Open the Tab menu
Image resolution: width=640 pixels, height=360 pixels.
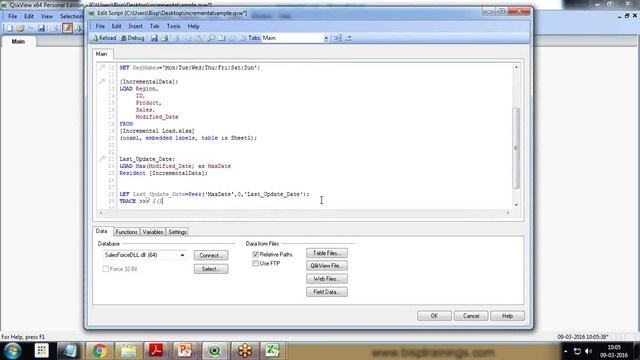coord(154,26)
